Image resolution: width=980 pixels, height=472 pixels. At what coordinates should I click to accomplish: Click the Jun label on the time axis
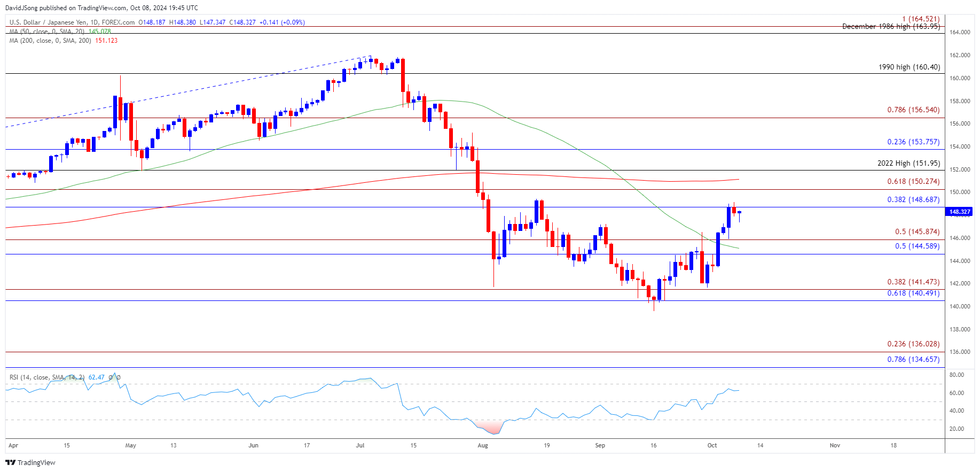tap(253, 445)
